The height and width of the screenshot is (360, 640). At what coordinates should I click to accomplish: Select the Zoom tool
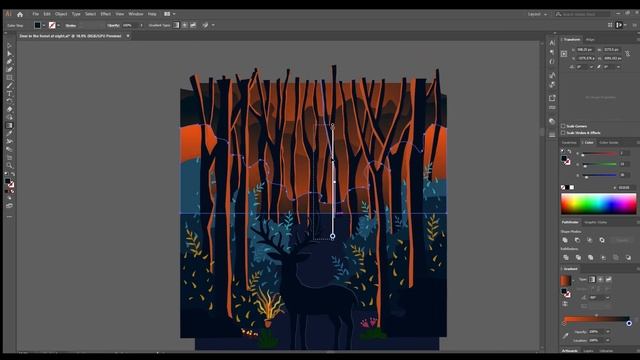click(x=9, y=165)
